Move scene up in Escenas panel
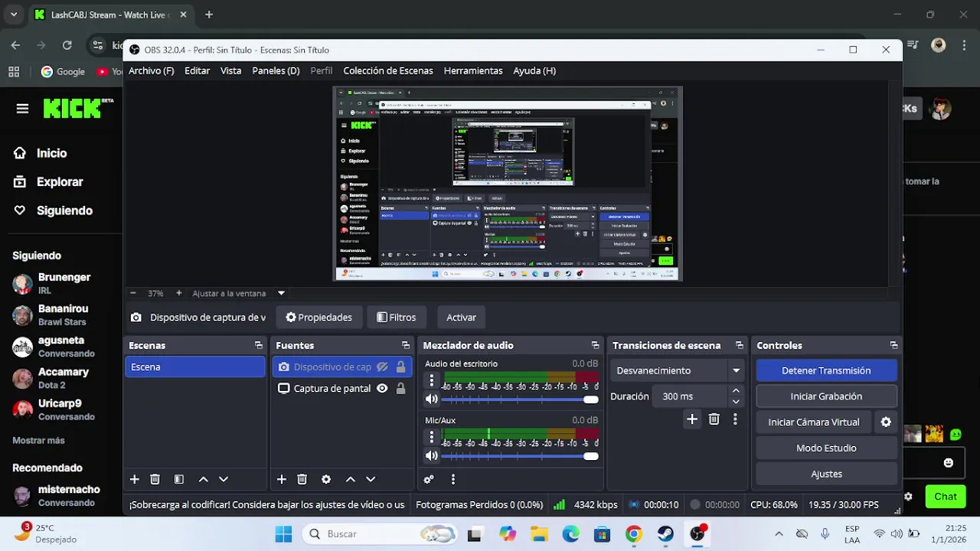This screenshot has width=980, height=551. [x=203, y=479]
